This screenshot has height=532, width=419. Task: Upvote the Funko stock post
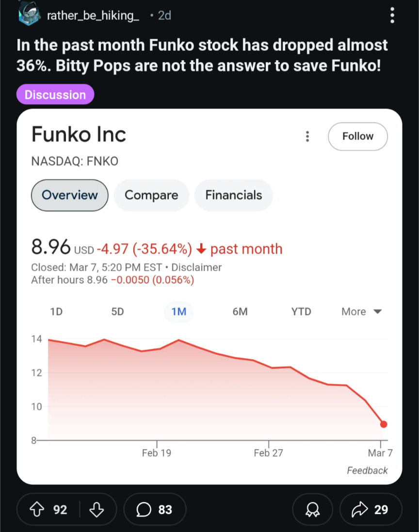point(37,509)
